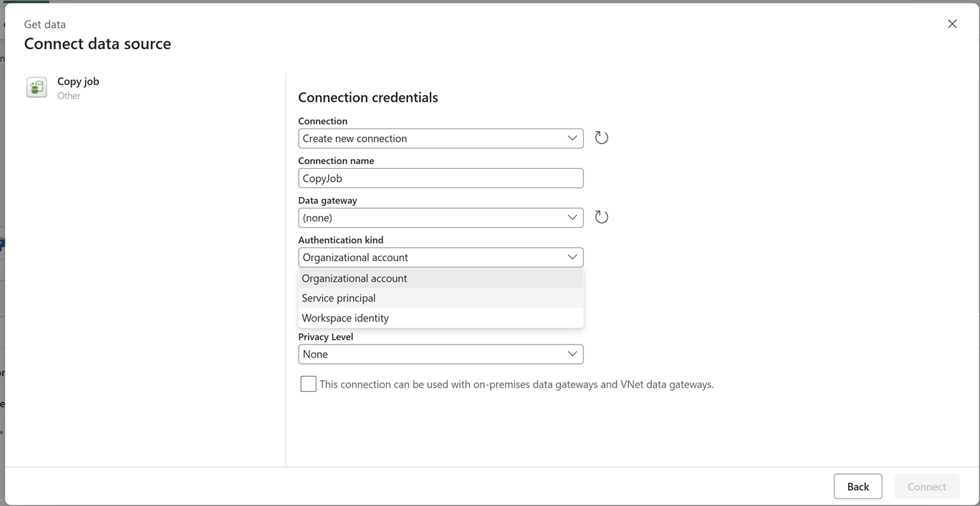
Task: Close the Get data dialog
Action: pyautogui.click(x=952, y=24)
